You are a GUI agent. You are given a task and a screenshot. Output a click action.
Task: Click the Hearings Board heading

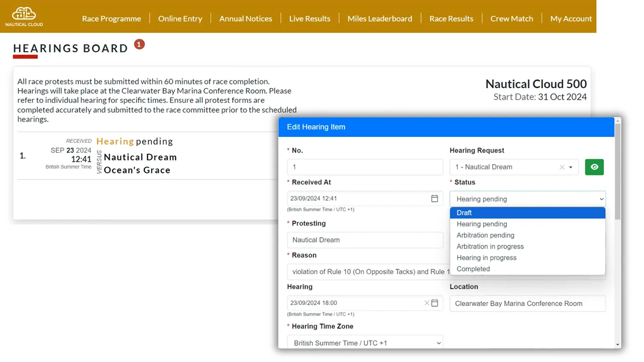coord(71,48)
